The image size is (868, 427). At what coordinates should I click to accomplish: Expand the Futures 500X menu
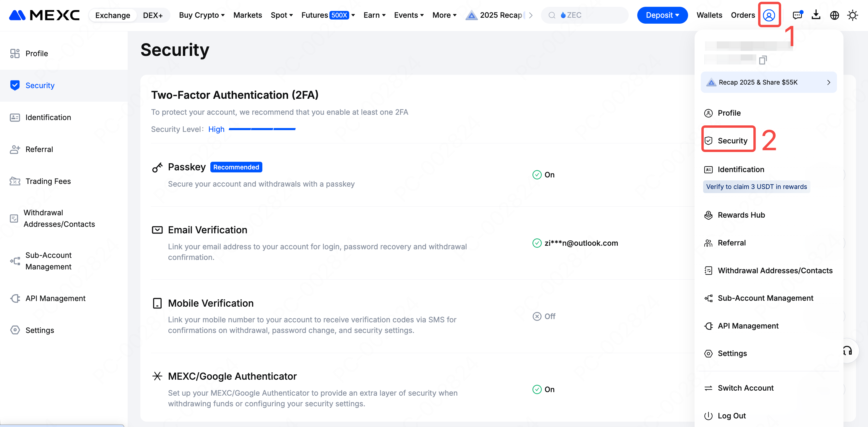click(x=328, y=15)
